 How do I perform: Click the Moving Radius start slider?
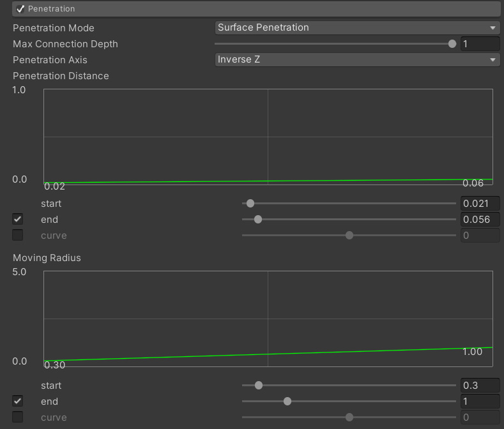(x=349, y=385)
